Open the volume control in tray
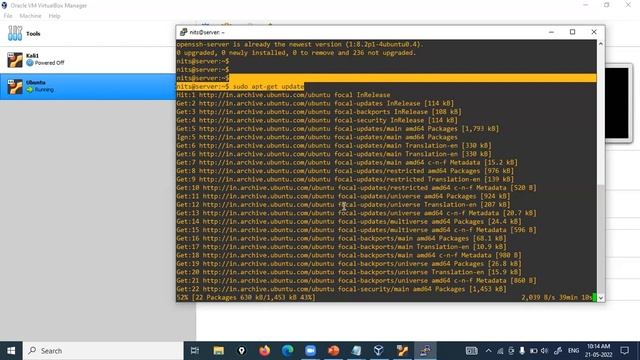Viewport: 640px width, 360px height. [544, 351]
